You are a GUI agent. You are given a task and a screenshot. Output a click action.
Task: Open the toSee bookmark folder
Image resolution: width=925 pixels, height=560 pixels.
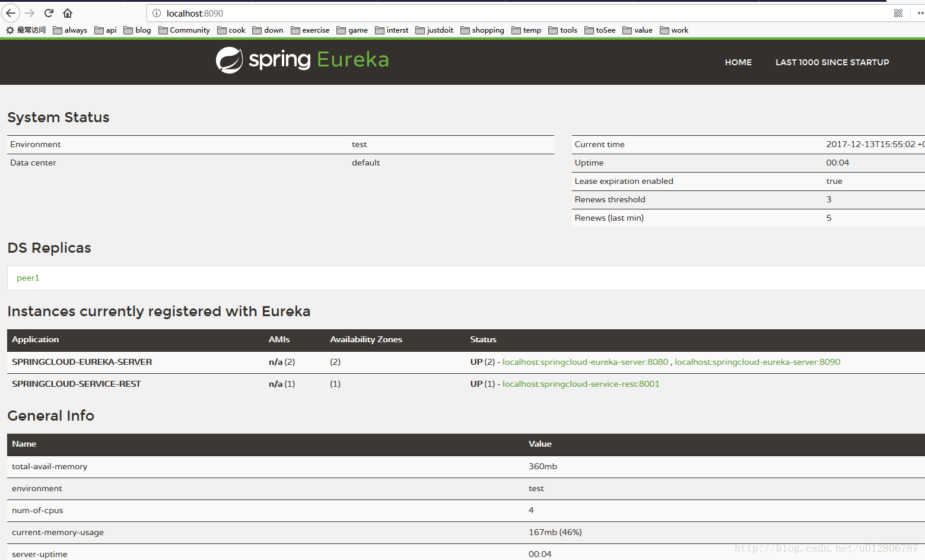[x=600, y=30]
